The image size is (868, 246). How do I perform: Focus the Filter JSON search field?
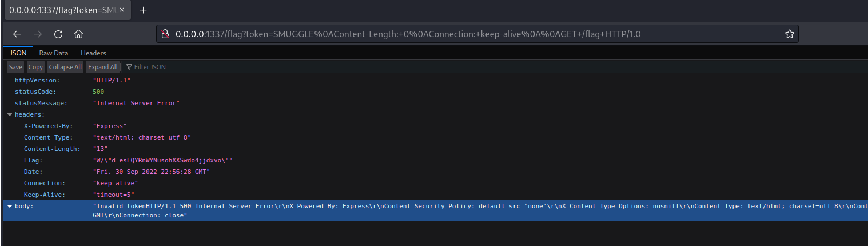172,67
